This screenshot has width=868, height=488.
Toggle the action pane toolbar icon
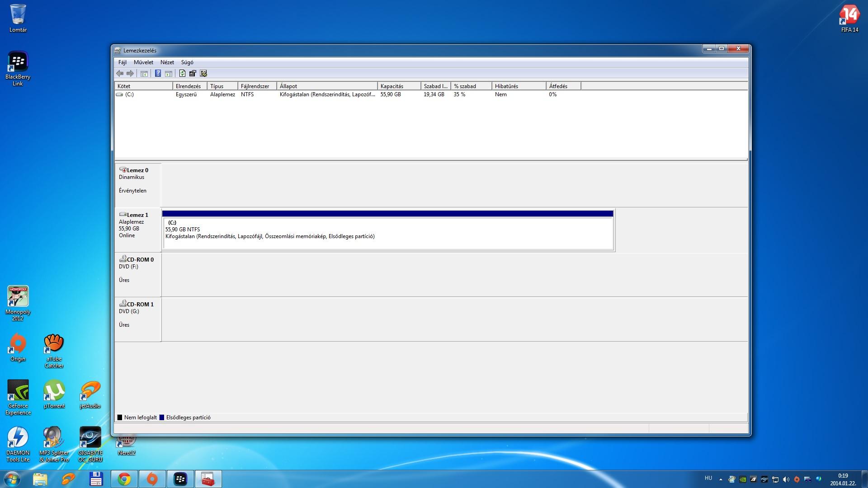click(x=169, y=73)
